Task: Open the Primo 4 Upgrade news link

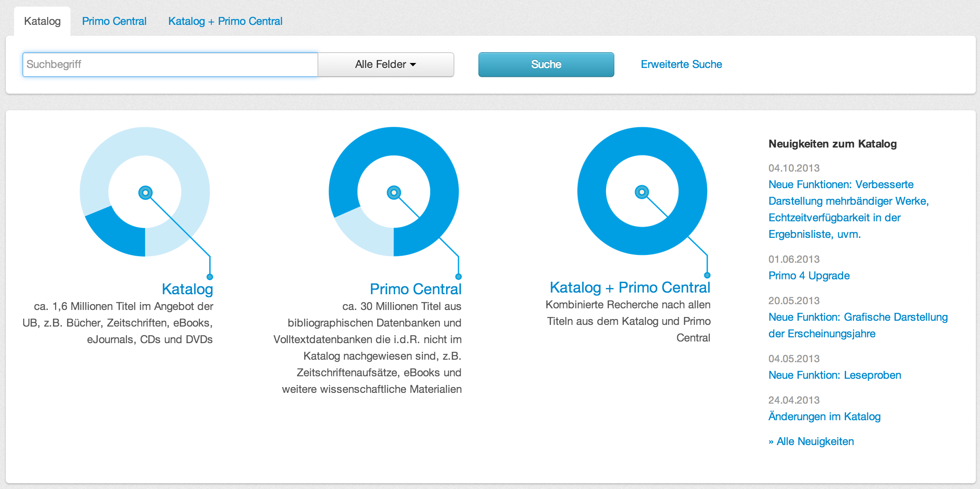Action: (x=809, y=276)
